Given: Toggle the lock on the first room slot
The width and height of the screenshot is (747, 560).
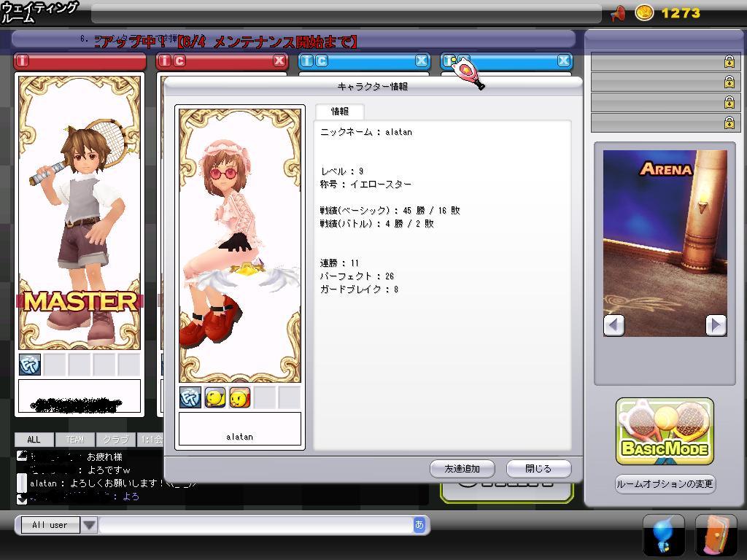Looking at the screenshot, I should [729, 62].
